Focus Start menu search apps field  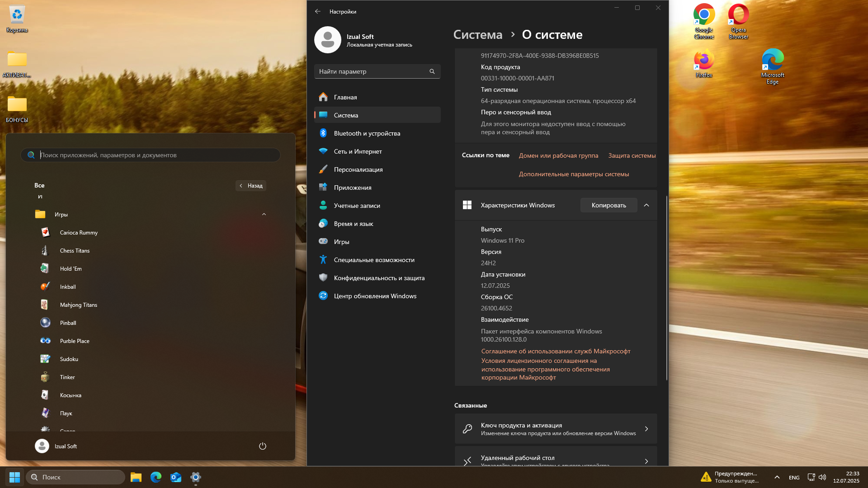click(x=151, y=155)
